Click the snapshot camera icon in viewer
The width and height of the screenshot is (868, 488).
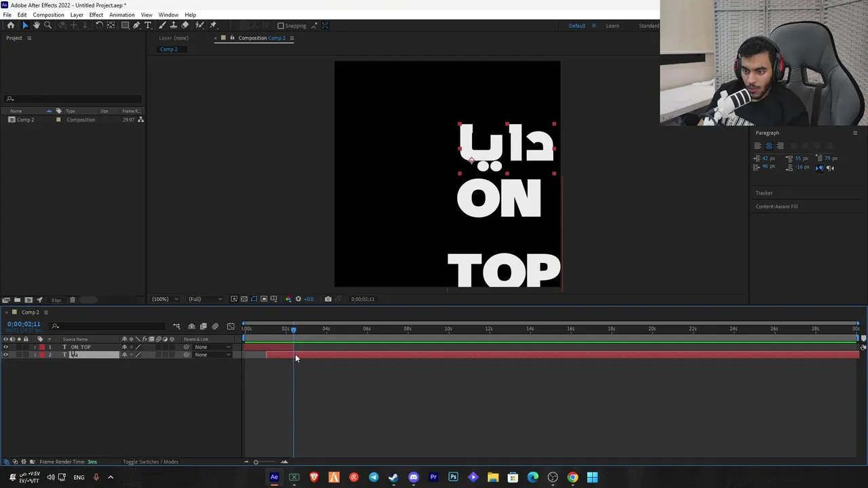click(328, 299)
